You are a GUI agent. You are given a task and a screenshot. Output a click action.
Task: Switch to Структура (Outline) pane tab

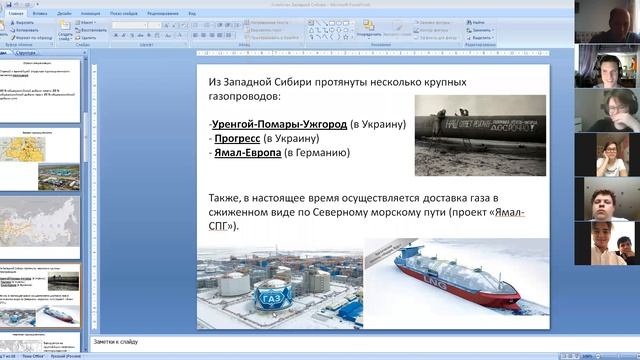[26, 53]
